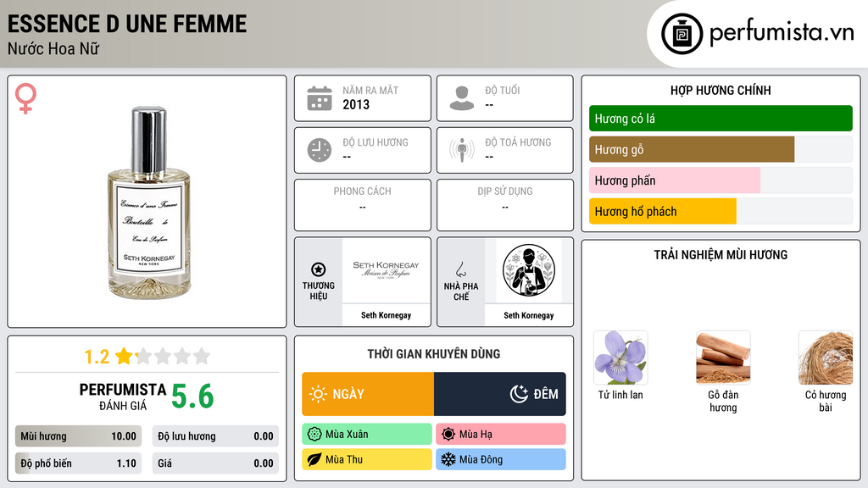
Task: Click the Gỗ đàn hương note label
Action: (x=723, y=401)
